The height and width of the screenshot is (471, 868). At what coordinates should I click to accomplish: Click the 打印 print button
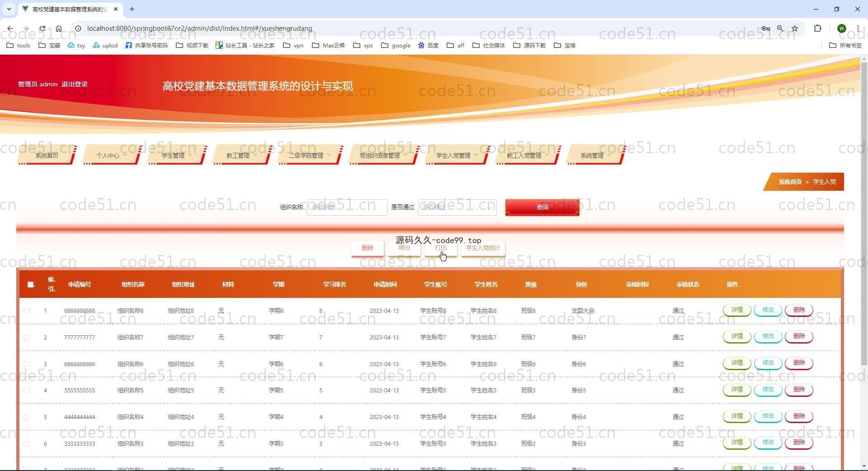click(440, 248)
